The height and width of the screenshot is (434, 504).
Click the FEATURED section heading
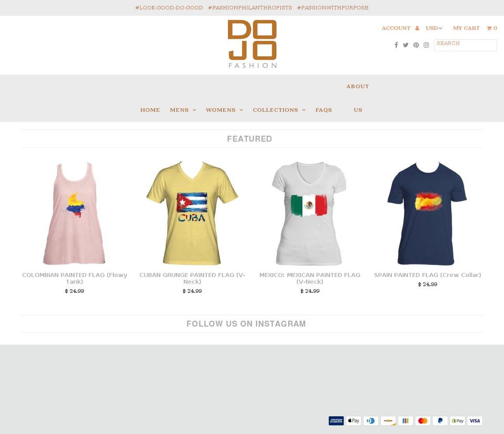coord(249,139)
